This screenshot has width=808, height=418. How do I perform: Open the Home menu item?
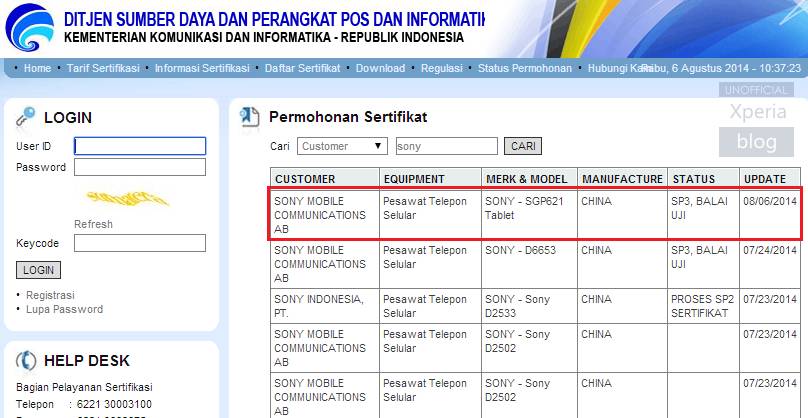point(38,68)
